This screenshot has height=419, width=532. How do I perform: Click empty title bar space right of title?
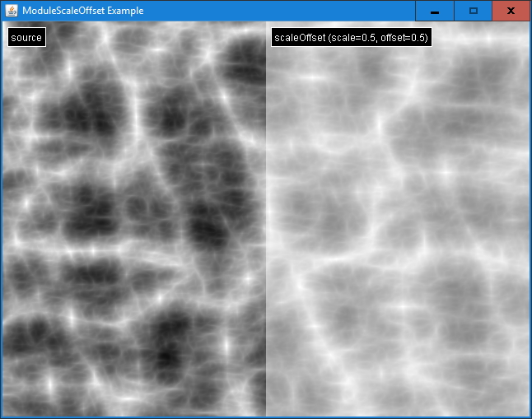pyautogui.click(x=280, y=11)
